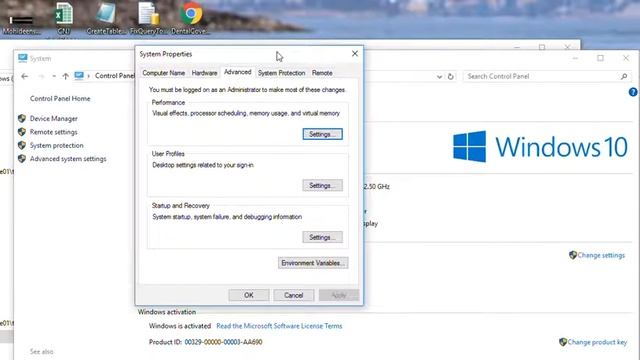Select the Advanced tab

tap(238, 72)
